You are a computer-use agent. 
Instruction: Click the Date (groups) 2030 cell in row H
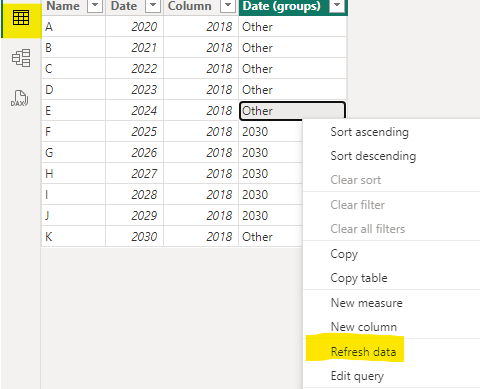[x=270, y=174]
